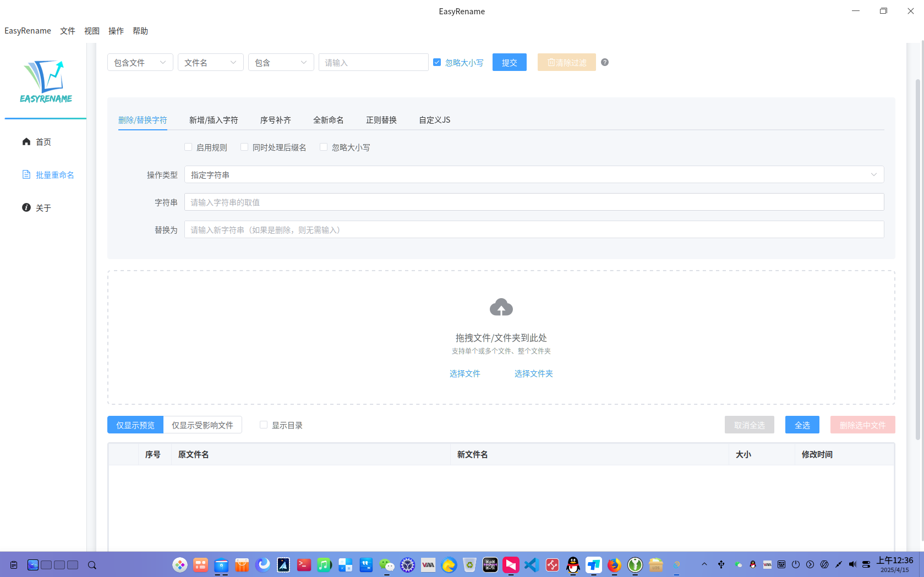Select 仅显示受影响文件 display mode

tap(203, 425)
